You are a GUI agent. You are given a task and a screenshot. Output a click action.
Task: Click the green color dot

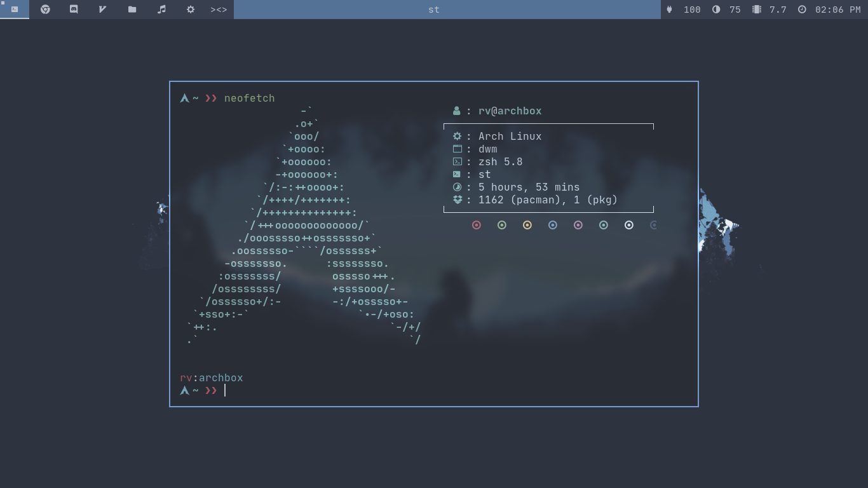pos(502,225)
